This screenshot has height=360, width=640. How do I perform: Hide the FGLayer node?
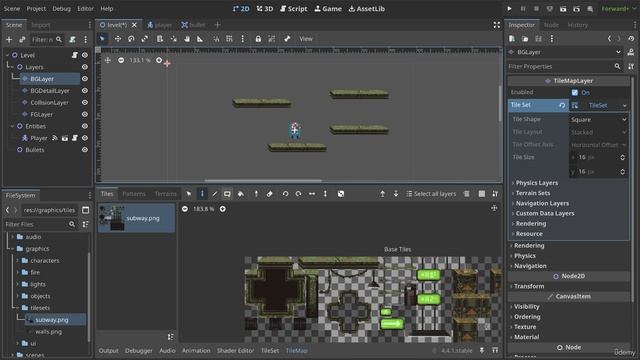pos(84,114)
